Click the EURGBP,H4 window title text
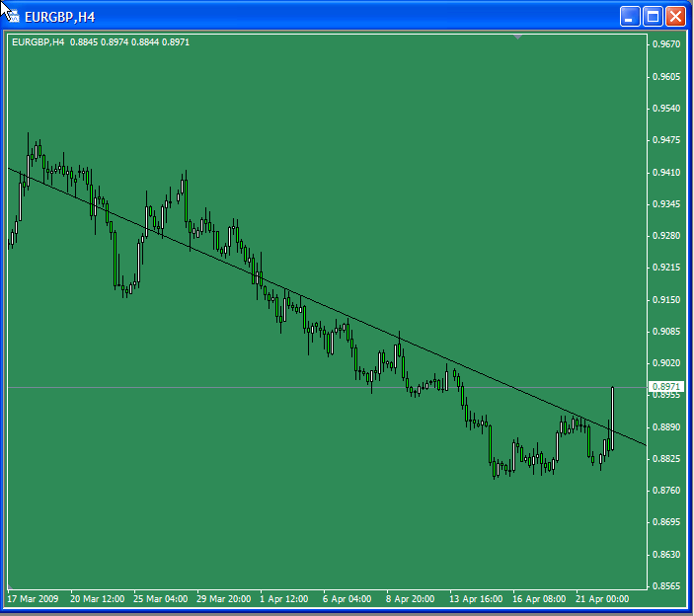The height and width of the screenshot is (616, 694). (60, 17)
